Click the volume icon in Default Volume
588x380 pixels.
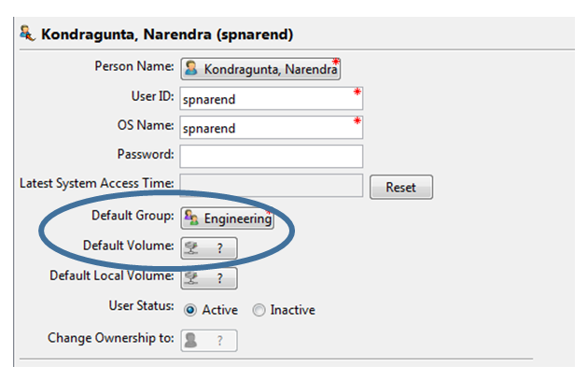191,247
